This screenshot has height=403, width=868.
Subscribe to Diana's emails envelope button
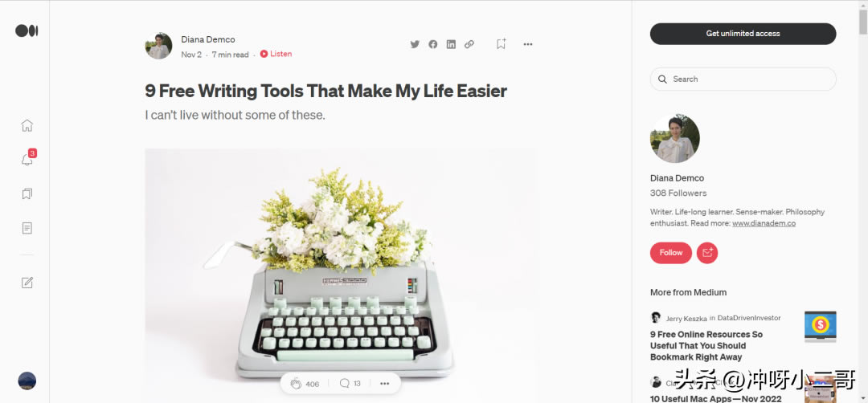707,253
